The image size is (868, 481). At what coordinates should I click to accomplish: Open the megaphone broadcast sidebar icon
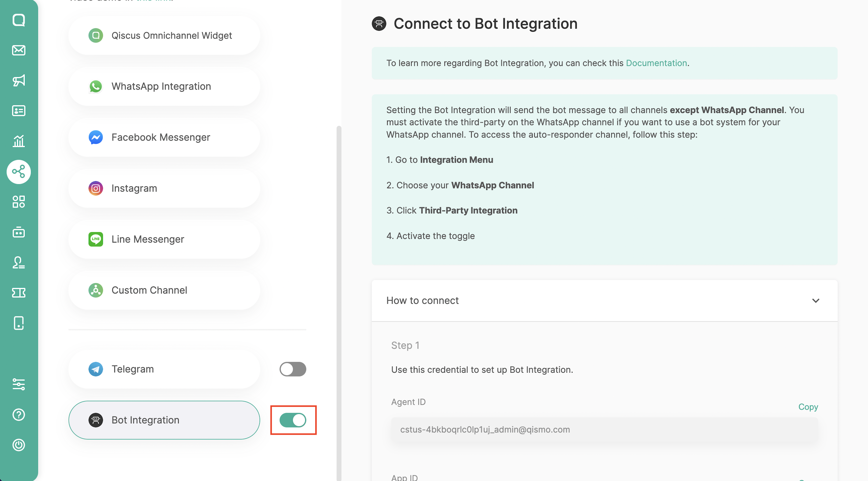pyautogui.click(x=19, y=80)
